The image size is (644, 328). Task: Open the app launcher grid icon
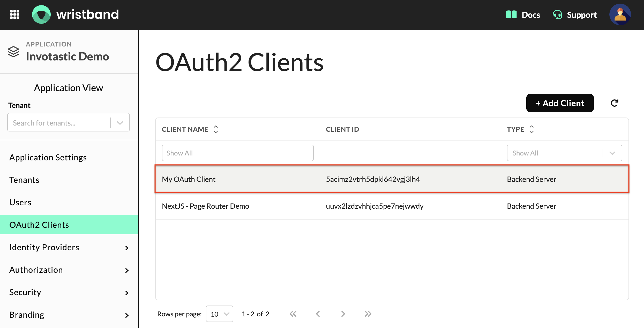coord(14,14)
